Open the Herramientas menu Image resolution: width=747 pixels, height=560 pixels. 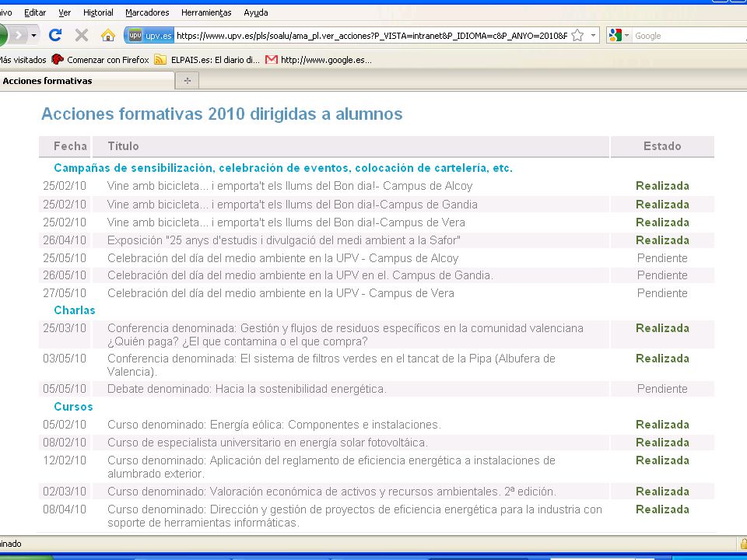tap(206, 12)
